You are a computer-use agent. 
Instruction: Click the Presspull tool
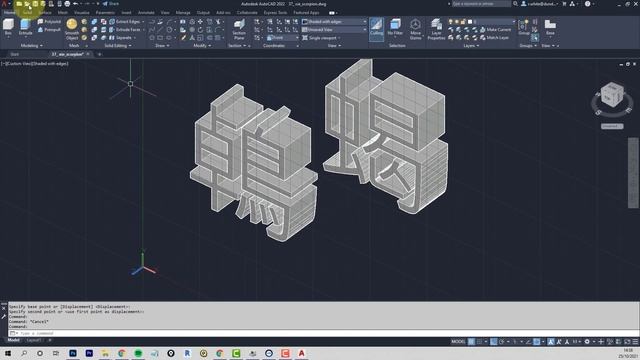point(49,30)
